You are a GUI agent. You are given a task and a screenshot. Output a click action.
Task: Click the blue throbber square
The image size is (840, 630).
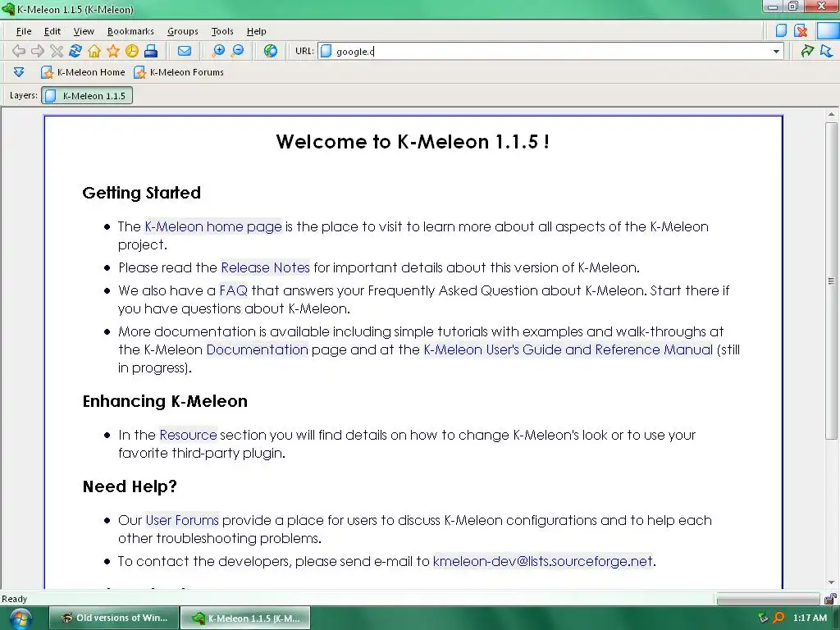pyautogui.click(x=828, y=30)
